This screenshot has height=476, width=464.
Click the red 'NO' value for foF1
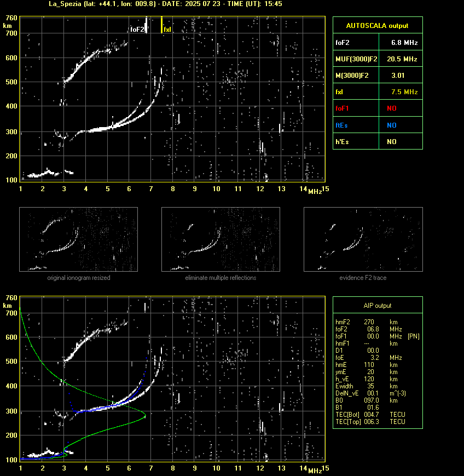tap(392, 108)
